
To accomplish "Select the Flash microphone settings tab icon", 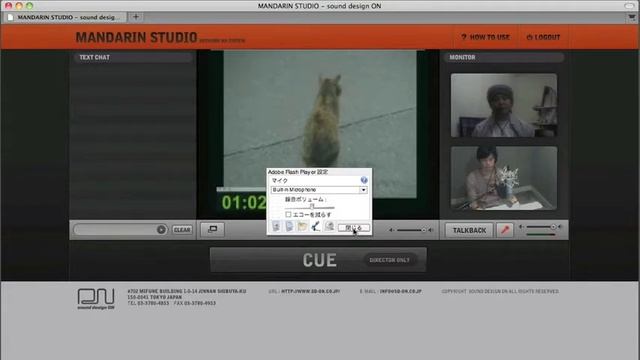I will (x=316, y=226).
